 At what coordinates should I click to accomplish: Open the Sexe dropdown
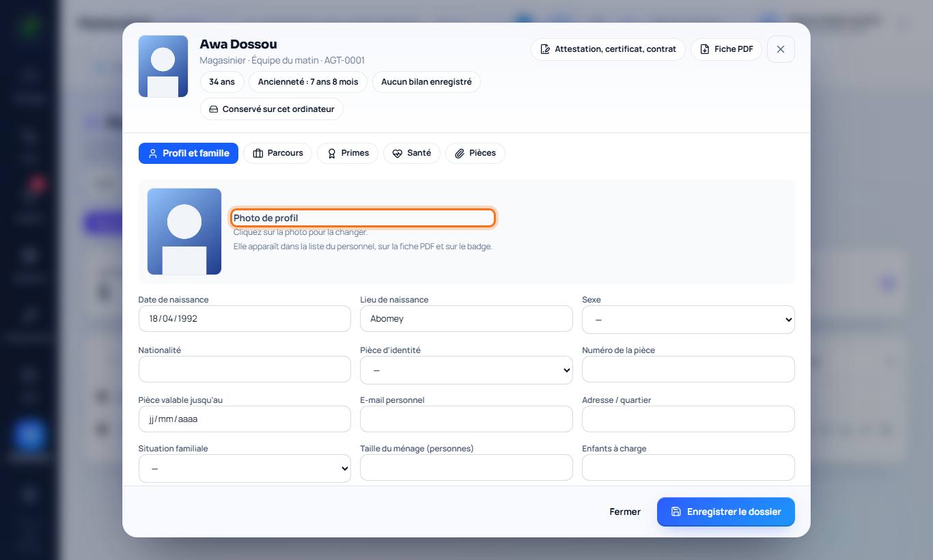pyautogui.click(x=688, y=320)
